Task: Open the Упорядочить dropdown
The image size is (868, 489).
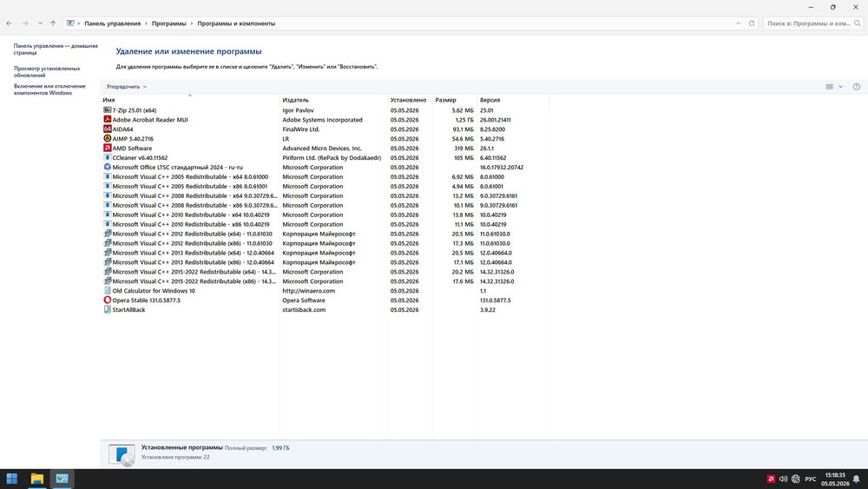Action: [127, 87]
